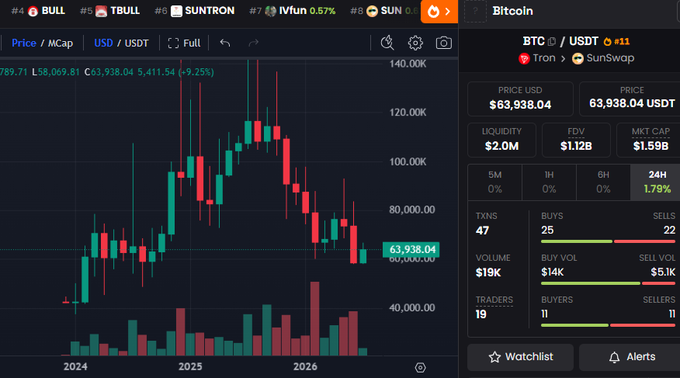The image size is (680, 378).
Task: Click the BTC / USDT pair title
Action: tap(560, 42)
